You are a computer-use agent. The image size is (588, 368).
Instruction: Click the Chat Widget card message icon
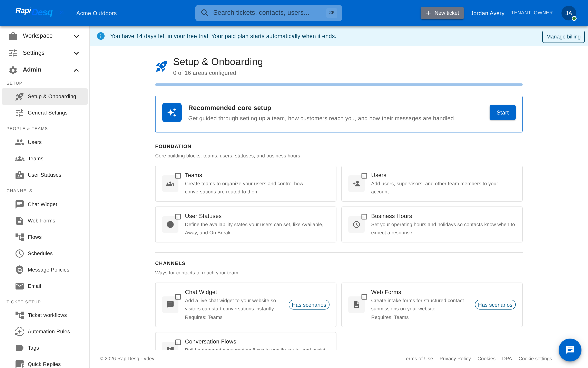pyautogui.click(x=170, y=304)
